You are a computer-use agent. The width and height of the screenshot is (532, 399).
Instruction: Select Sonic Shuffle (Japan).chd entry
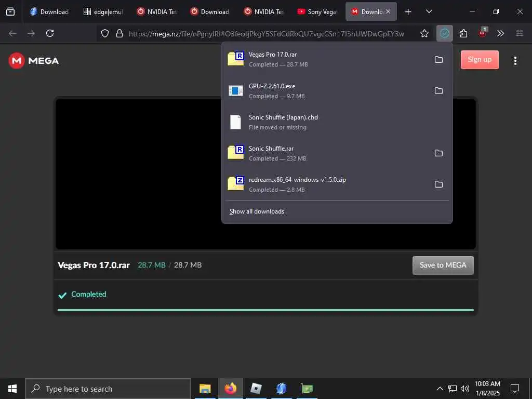[x=337, y=122]
